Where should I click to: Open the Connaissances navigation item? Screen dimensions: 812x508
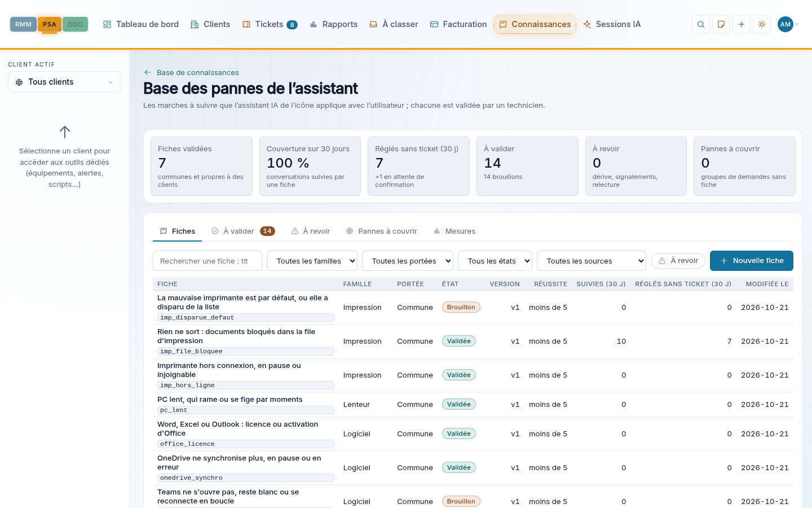(x=535, y=24)
